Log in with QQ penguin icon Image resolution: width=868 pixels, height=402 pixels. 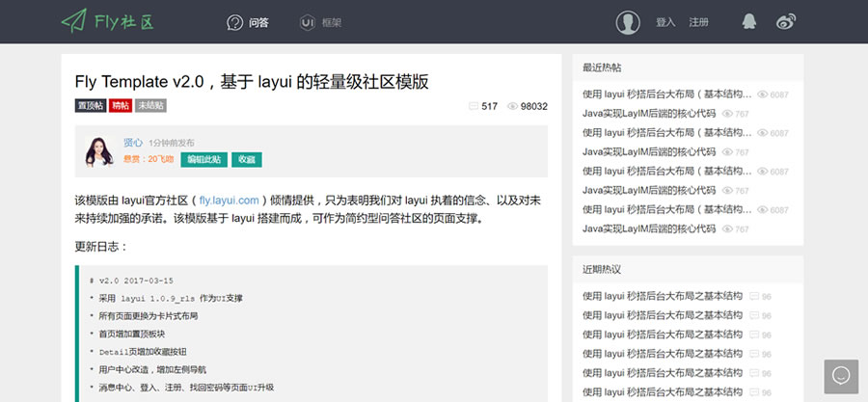[749, 21]
